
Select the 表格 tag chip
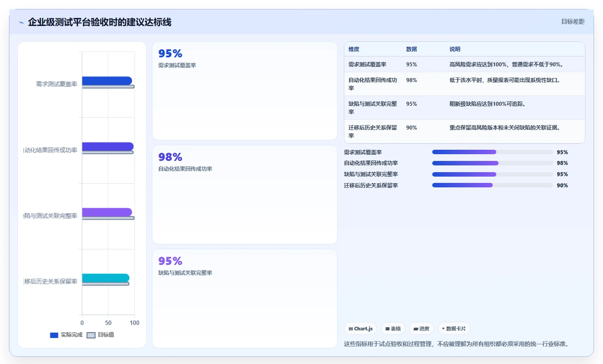coord(393,329)
